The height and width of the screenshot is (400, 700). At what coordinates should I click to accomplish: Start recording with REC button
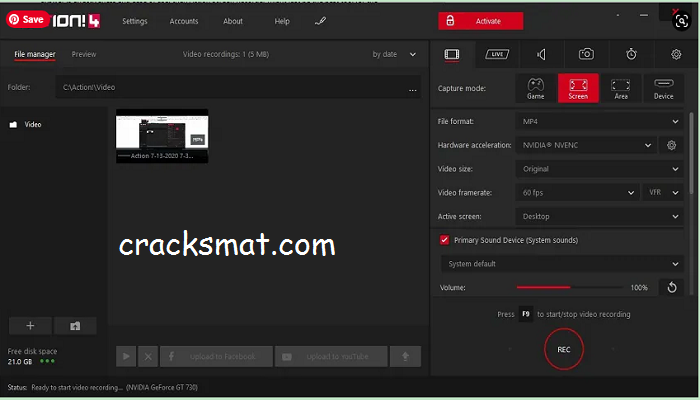click(x=563, y=350)
